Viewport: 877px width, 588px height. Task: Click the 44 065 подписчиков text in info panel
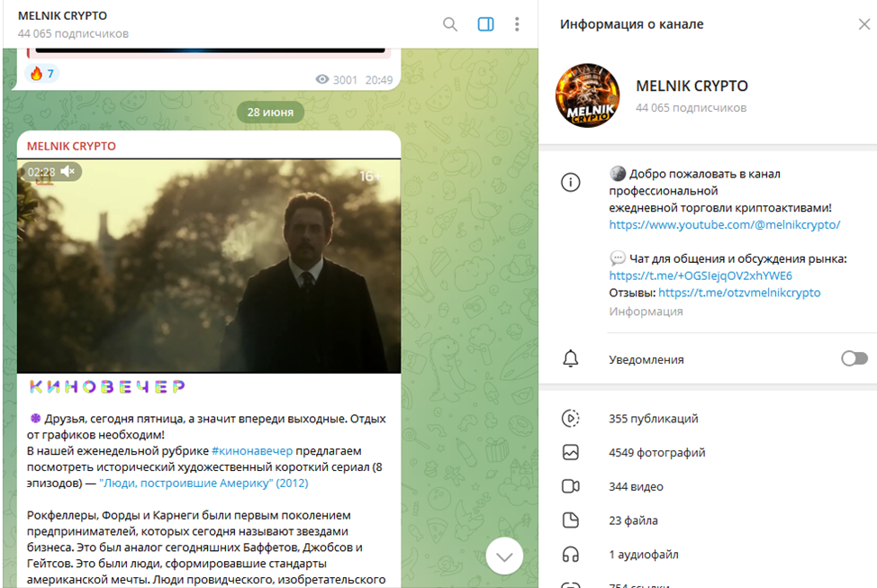pyautogui.click(x=691, y=108)
